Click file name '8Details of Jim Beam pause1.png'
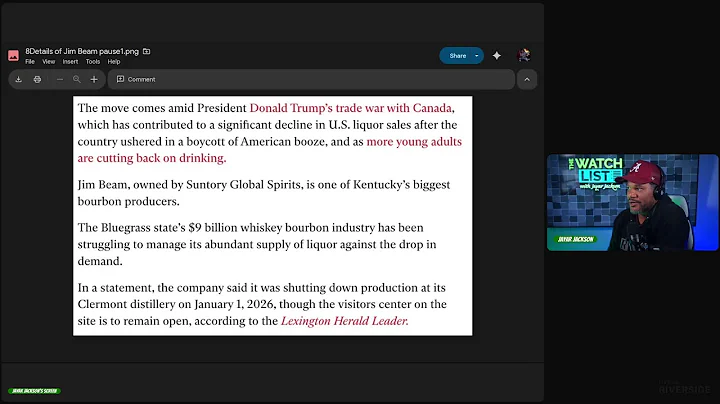Screen dimensions: 720x404 [82, 51]
